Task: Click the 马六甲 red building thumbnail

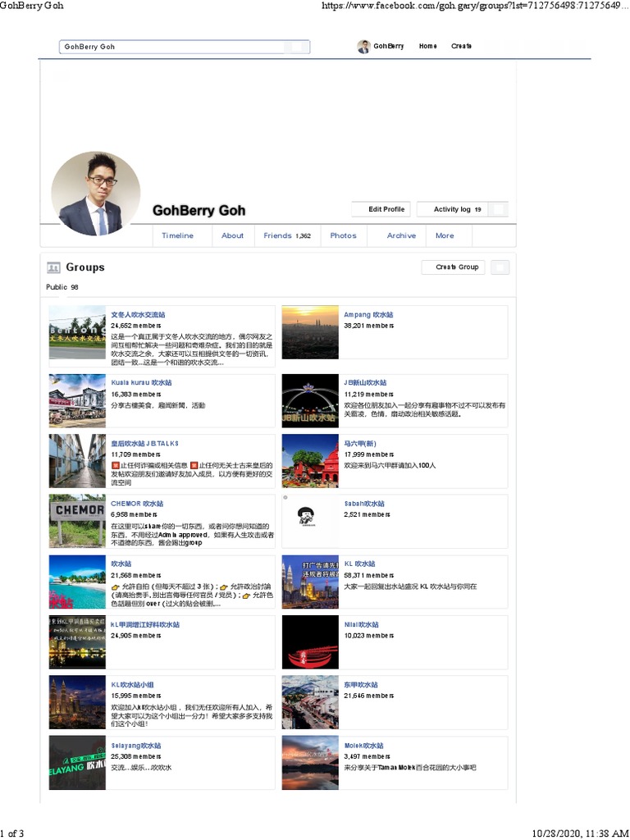Action: point(310,461)
